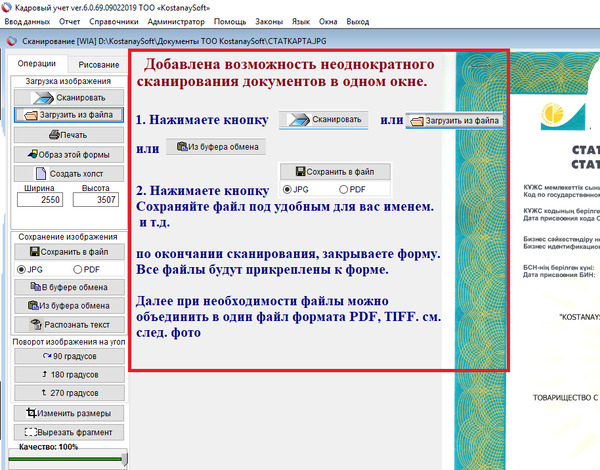600x470 pixels.
Task: Rotate the image by 90 градусов
Action: (68, 356)
